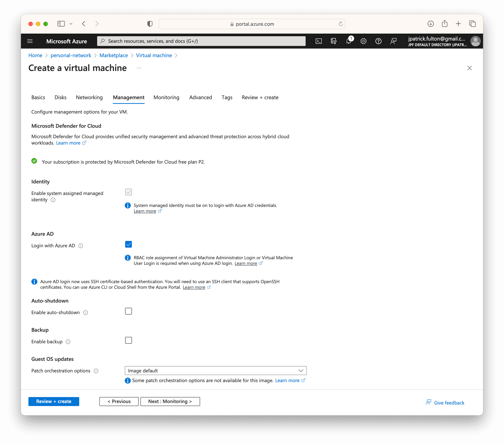Viewport: 504px width, 443px height.
Task: Show Safari tab overview
Action: tap(472, 24)
